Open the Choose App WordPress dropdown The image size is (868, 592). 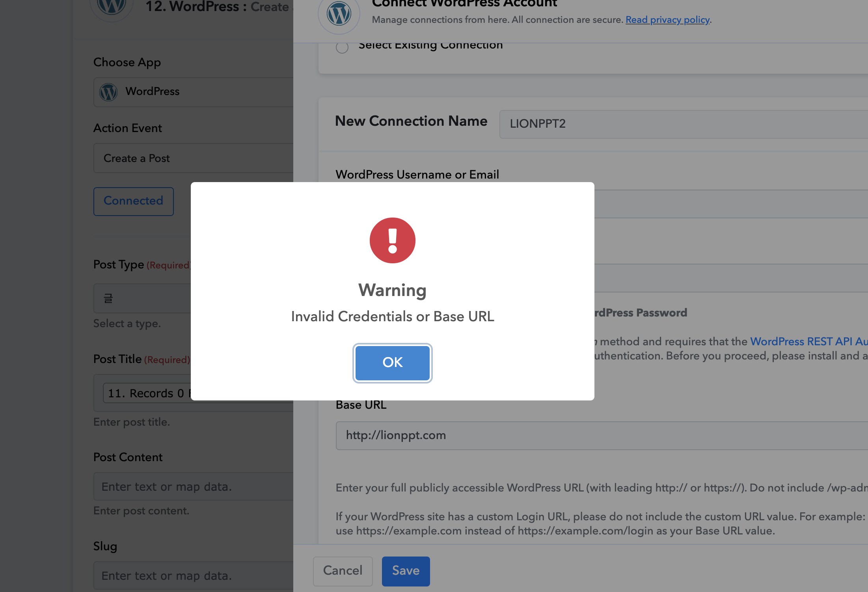(193, 92)
